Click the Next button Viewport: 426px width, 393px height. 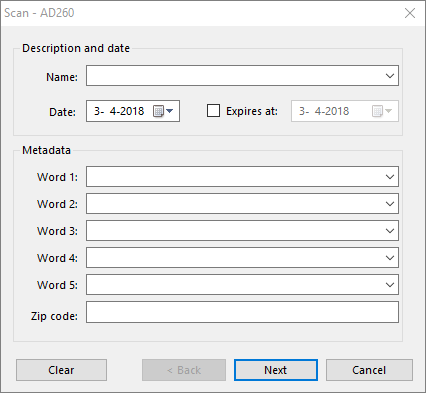(276, 370)
